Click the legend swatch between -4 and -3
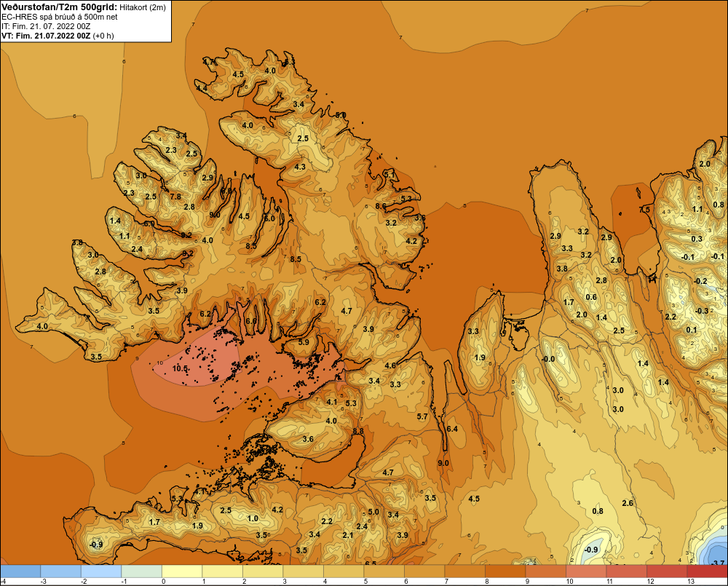 [20, 571]
